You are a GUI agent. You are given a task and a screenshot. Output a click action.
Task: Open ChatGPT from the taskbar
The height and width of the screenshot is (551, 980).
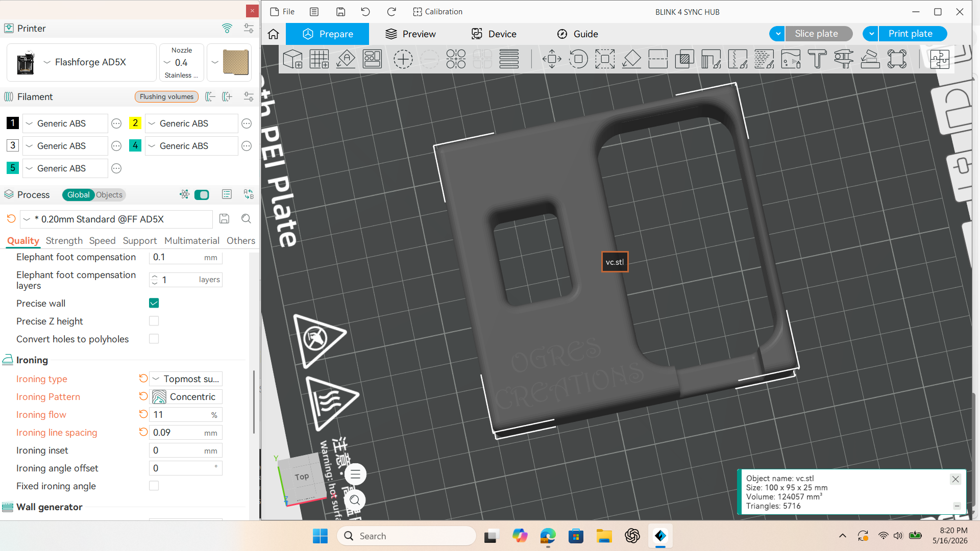[632, 536]
